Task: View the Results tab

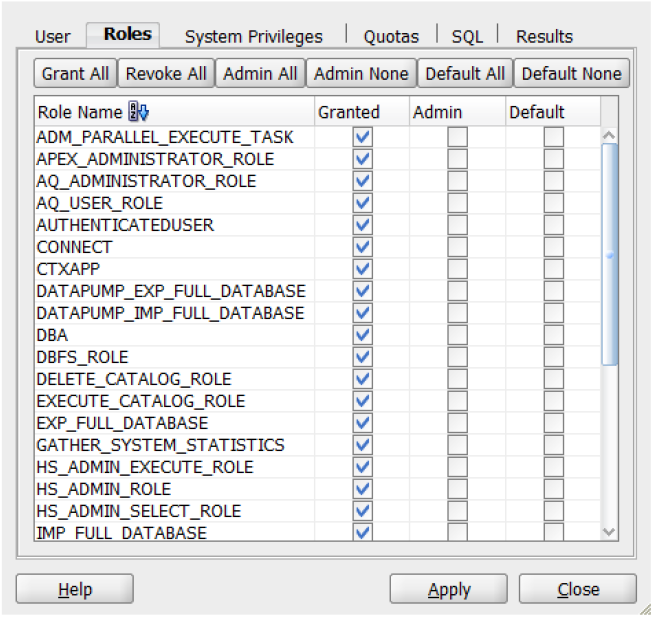Action: pyautogui.click(x=544, y=37)
